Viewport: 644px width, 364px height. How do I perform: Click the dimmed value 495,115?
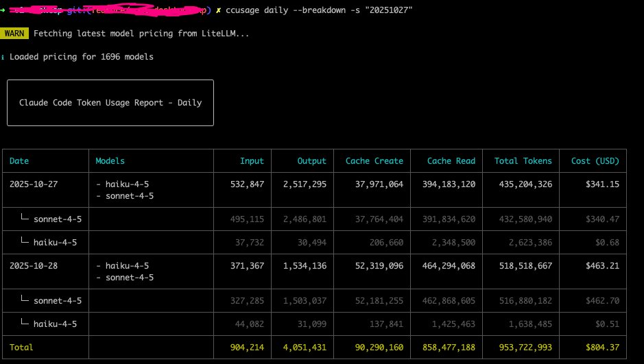(x=248, y=219)
